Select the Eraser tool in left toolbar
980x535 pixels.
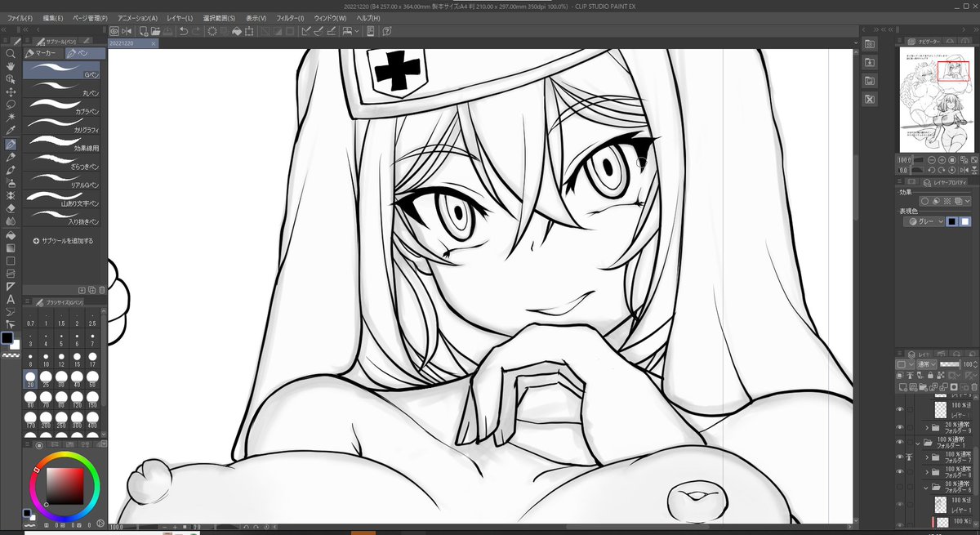11,208
